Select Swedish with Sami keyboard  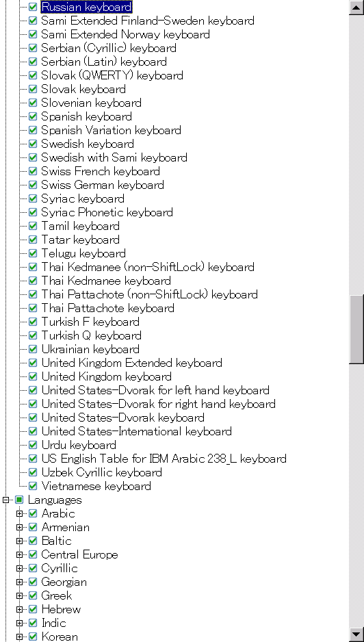coord(114,157)
